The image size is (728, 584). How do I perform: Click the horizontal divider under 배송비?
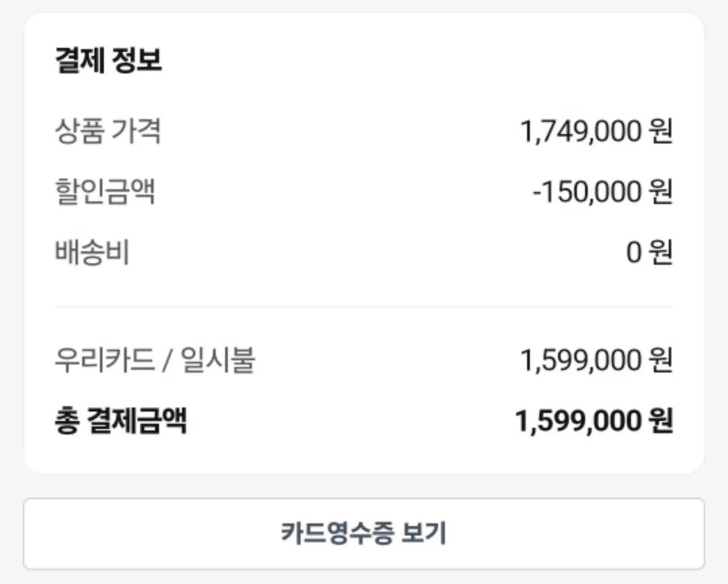coord(364,306)
